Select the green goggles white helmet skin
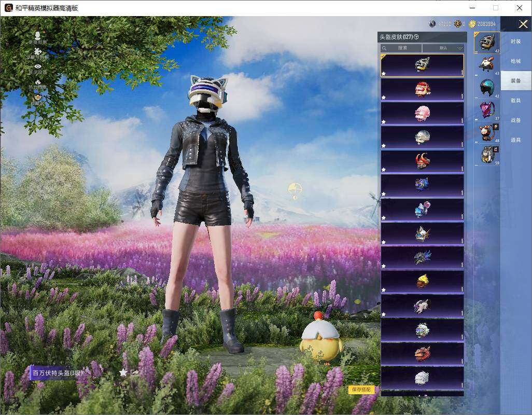Screen dimensions: 532x415 point(422,330)
